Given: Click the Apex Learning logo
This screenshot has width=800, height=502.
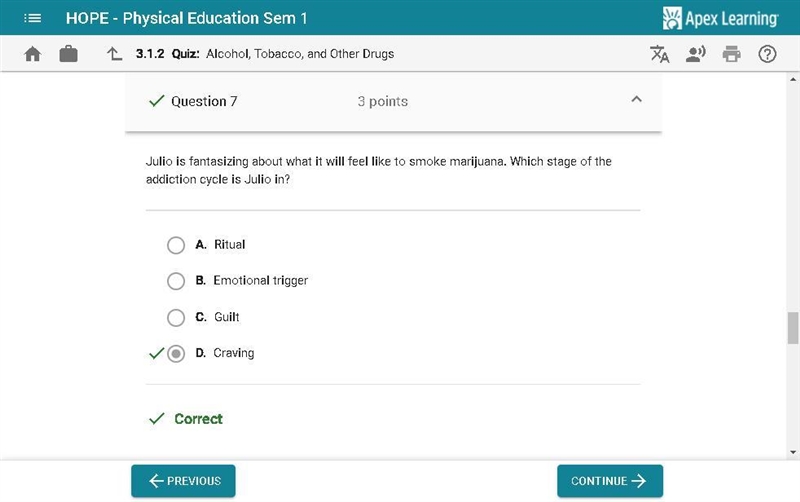Looking at the screenshot, I should coord(720,18).
